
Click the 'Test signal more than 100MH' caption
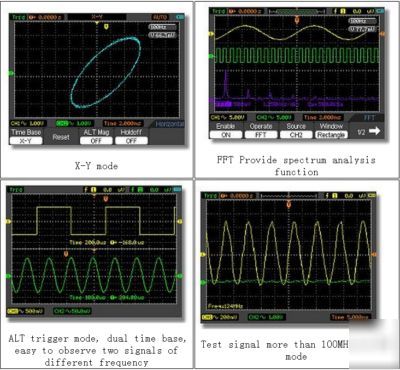[x=274, y=344]
